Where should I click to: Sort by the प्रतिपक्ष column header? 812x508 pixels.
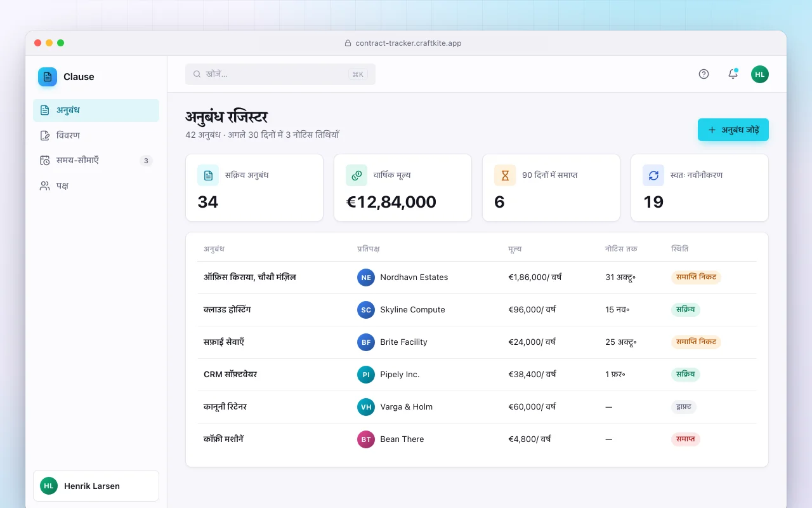pyautogui.click(x=369, y=249)
